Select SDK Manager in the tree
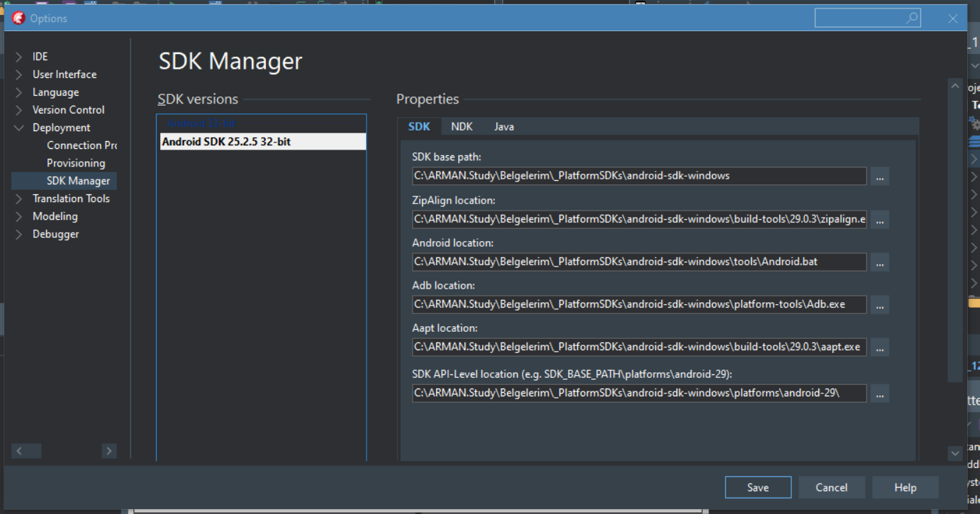The image size is (980, 514). click(78, 181)
